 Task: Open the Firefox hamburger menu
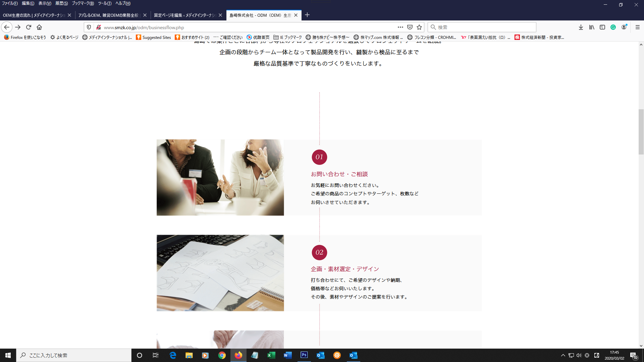(x=638, y=27)
